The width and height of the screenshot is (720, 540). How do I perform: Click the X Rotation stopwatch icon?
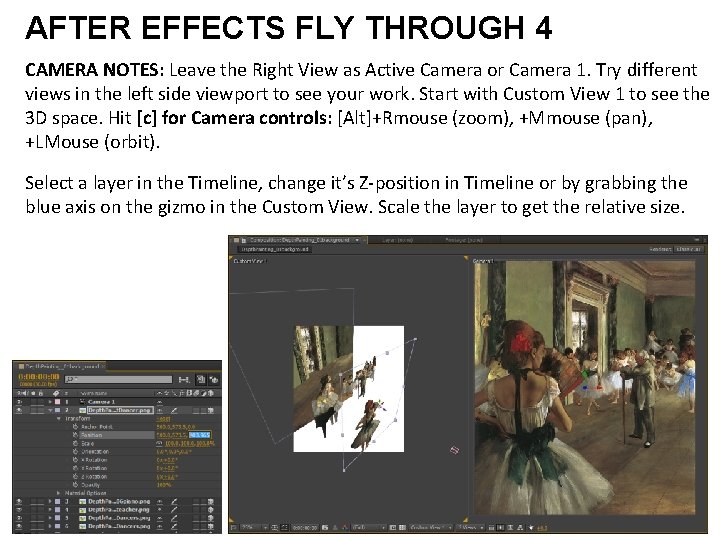pyautogui.click(x=75, y=460)
